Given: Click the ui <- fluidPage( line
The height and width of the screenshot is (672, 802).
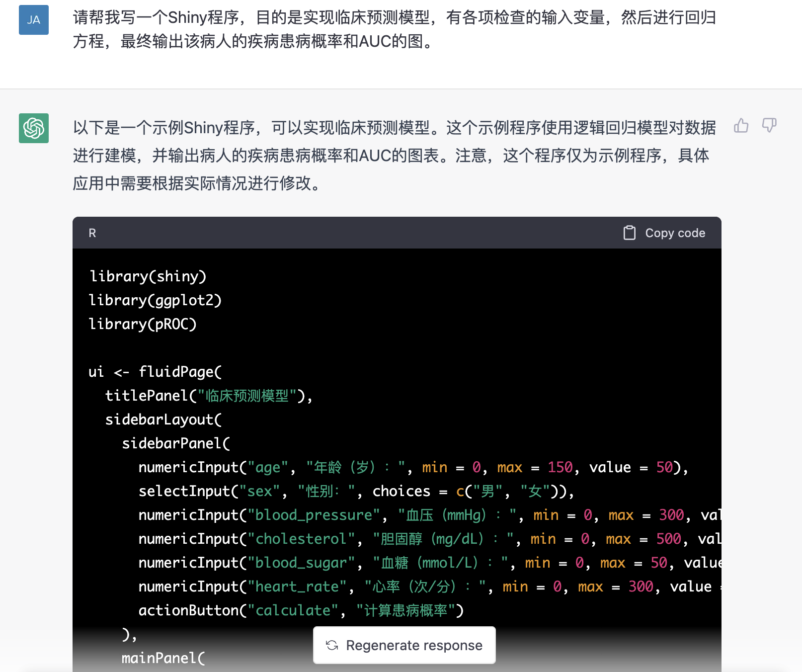Looking at the screenshot, I should click(x=155, y=372).
